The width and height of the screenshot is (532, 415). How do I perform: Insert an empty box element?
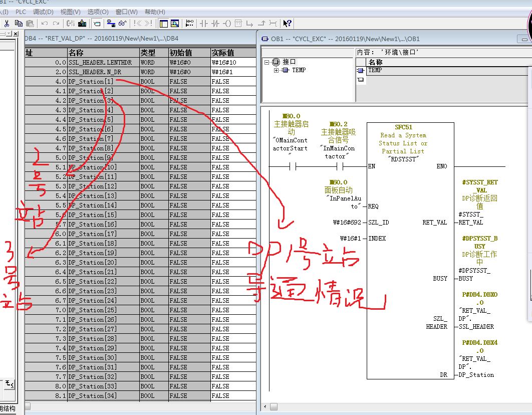[x=238, y=24]
